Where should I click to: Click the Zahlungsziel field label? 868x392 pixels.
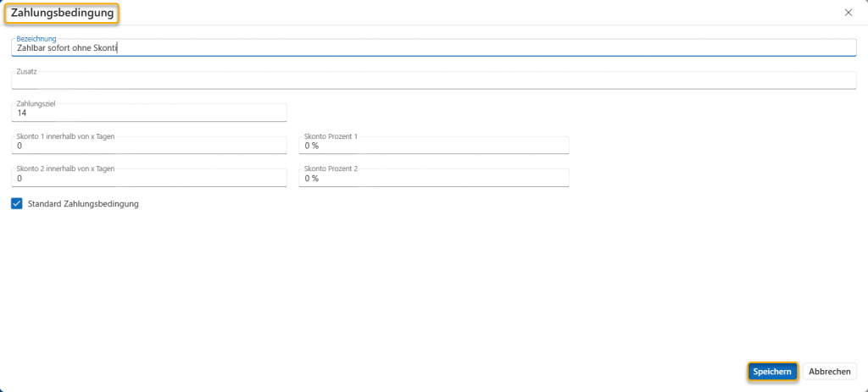point(36,103)
